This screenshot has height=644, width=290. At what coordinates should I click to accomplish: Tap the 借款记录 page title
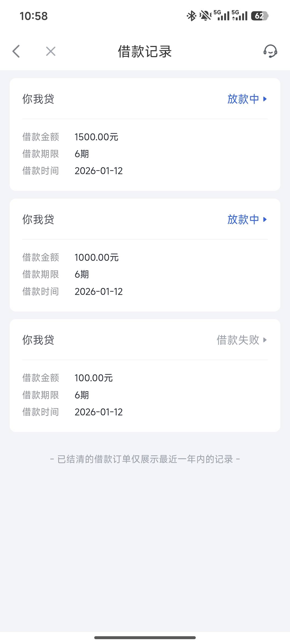[x=145, y=51]
